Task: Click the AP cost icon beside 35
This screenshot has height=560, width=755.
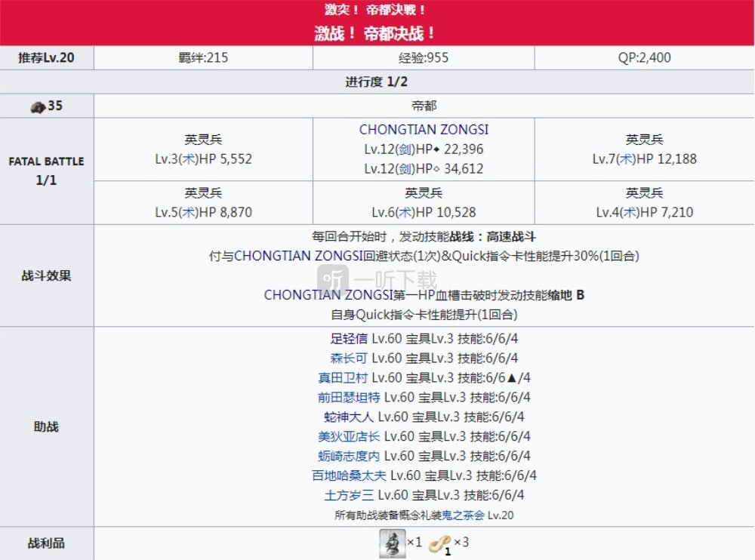Action: 37,106
